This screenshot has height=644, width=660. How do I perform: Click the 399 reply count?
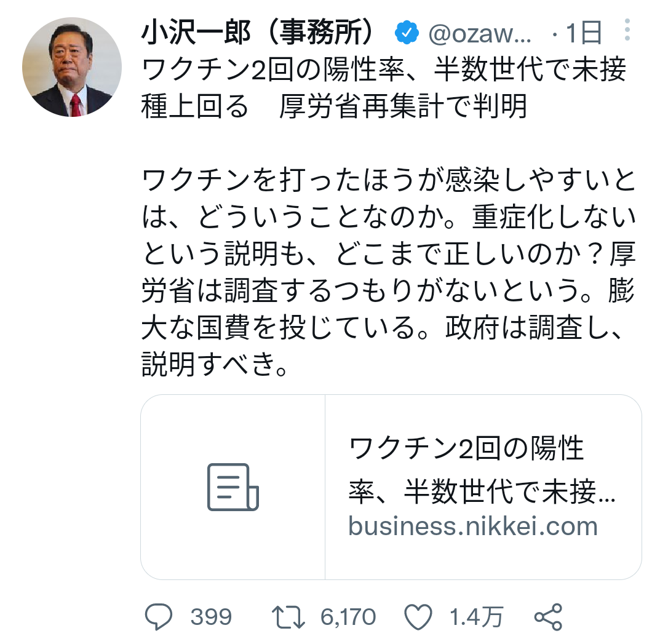pos(211,615)
